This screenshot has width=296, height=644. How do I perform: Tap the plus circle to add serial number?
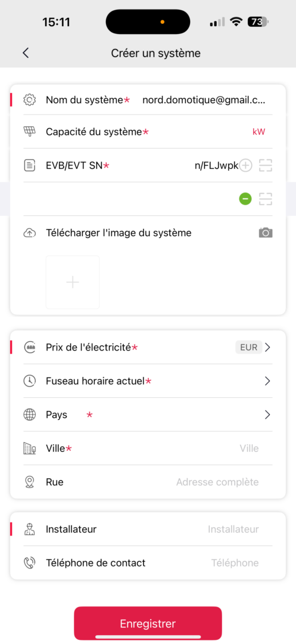pos(245,166)
